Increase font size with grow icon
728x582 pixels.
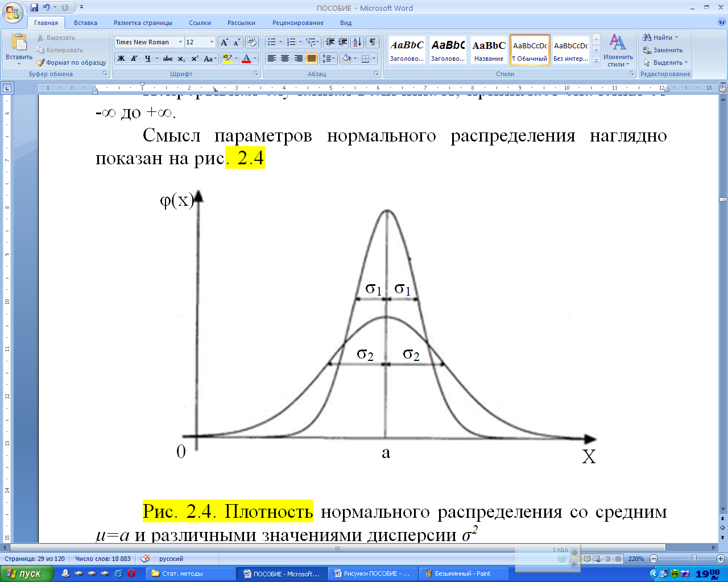225,42
